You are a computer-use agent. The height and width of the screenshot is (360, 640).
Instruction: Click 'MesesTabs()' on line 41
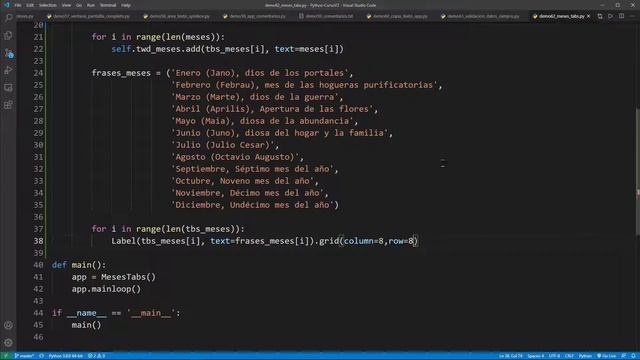click(x=129, y=277)
